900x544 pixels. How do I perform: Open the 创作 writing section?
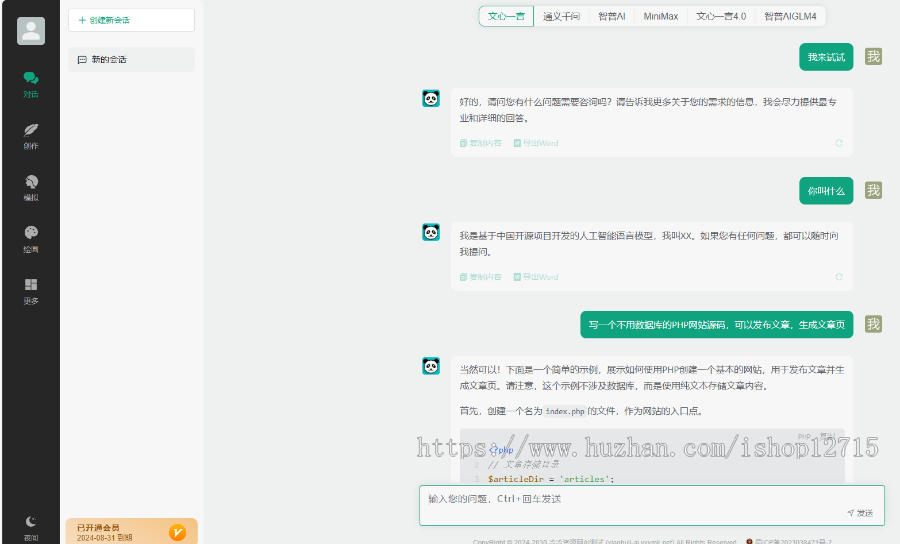[31, 137]
